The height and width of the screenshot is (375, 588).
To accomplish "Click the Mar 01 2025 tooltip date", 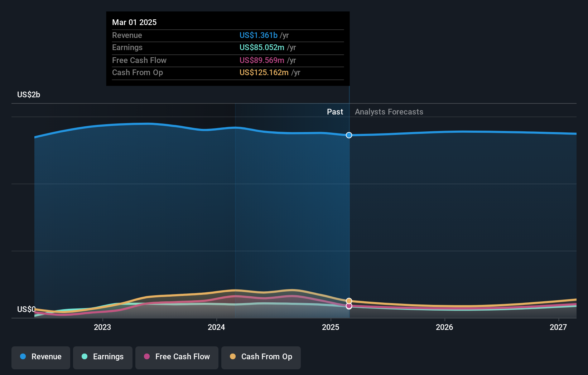I will (x=134, y=22).
